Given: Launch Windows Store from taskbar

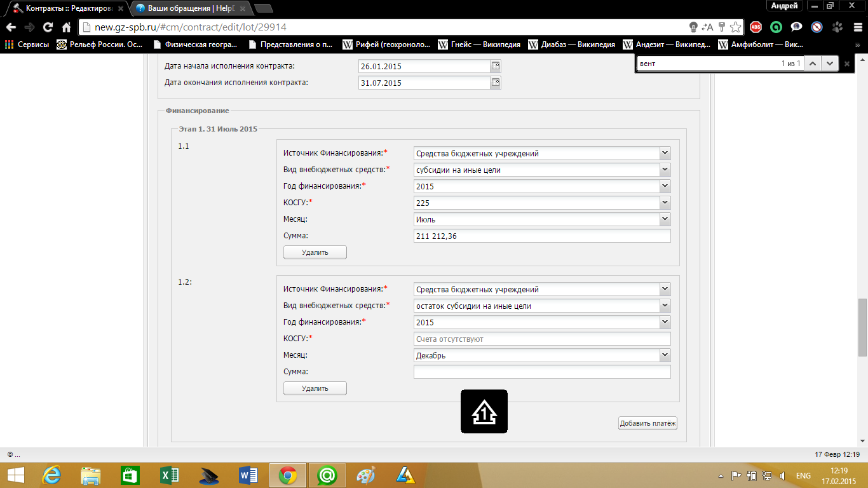Looking at the screenshot, I should coord(130,475).
